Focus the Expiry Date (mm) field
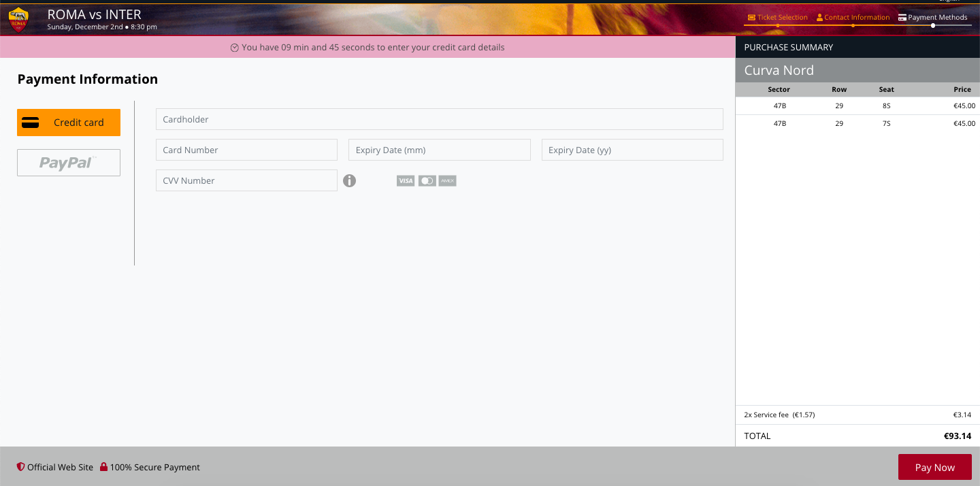The height and width of the screenshot is (486, 980). click(x=440, y=150)
